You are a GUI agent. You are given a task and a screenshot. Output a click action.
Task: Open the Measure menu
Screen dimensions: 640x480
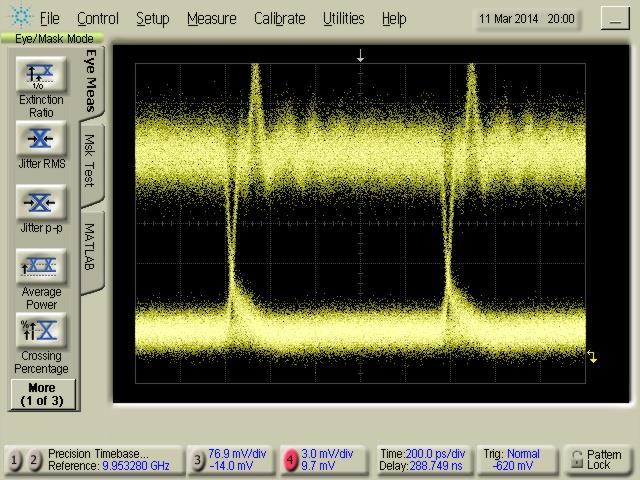point(211,19)
